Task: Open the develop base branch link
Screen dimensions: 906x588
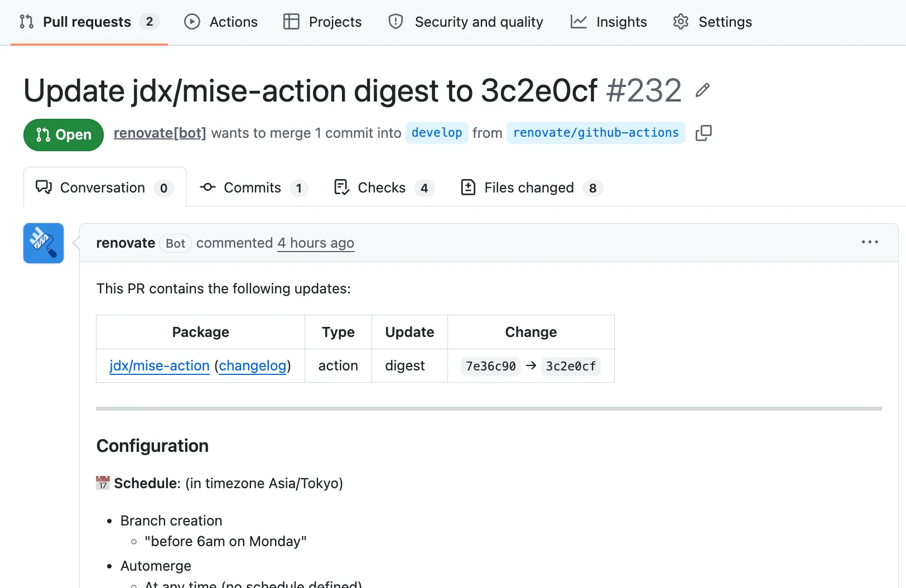Action: 437,133
